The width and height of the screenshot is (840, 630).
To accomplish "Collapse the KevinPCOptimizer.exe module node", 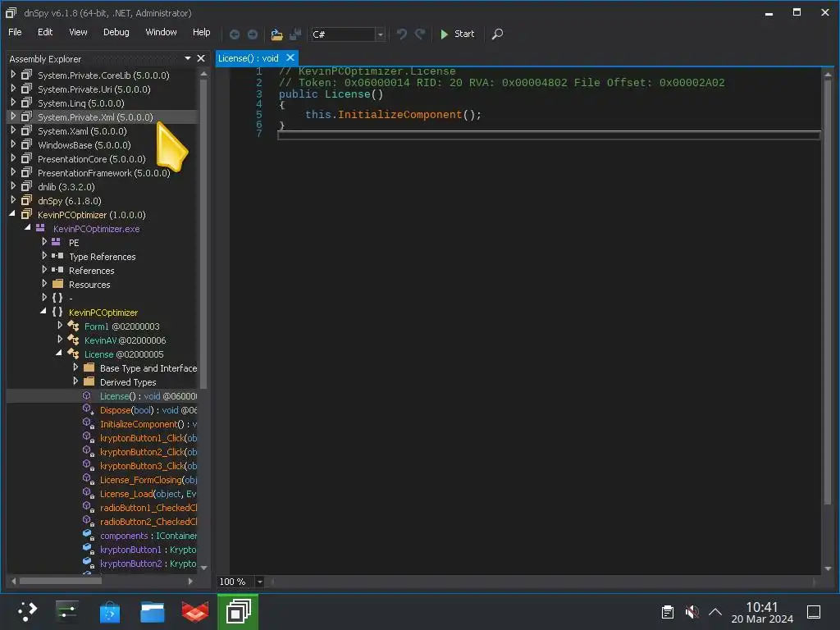I will (27, 228).
